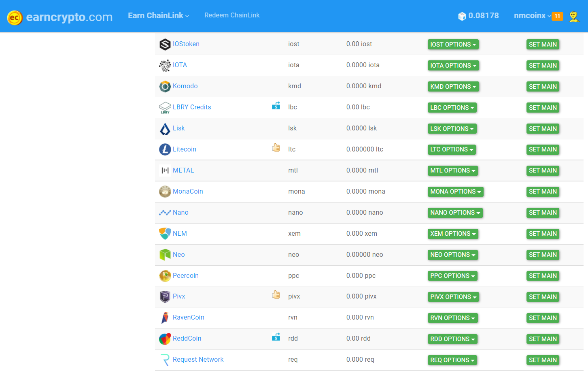Click the Lisk coin icon
The image size is (588, 371).
(165, 128)
